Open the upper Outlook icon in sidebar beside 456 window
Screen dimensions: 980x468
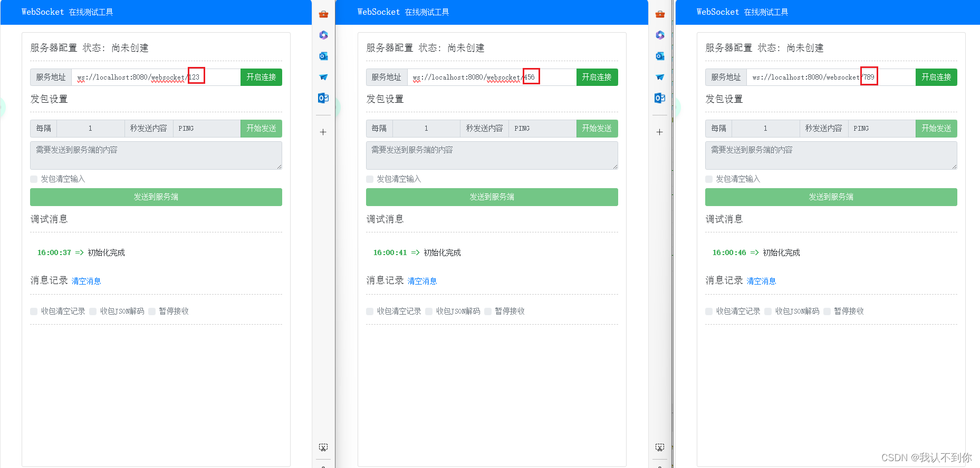click(660, 56)
